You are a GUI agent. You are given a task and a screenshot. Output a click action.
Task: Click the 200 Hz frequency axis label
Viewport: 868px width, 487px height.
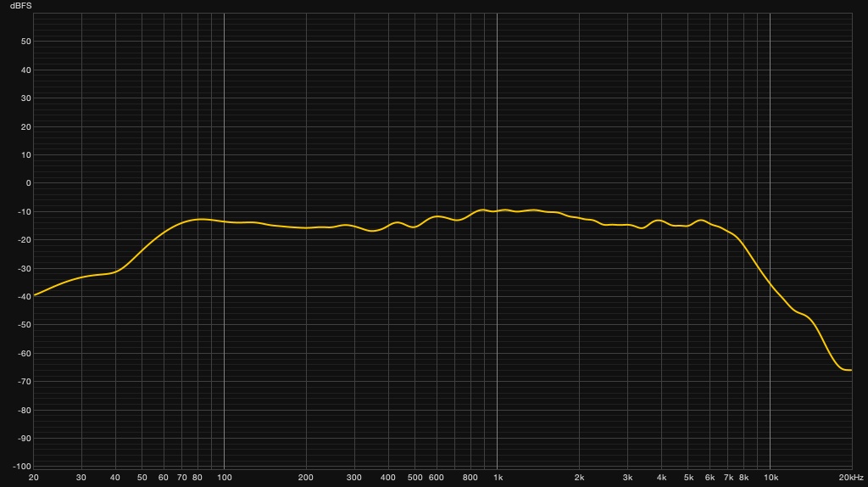point(305,478)
